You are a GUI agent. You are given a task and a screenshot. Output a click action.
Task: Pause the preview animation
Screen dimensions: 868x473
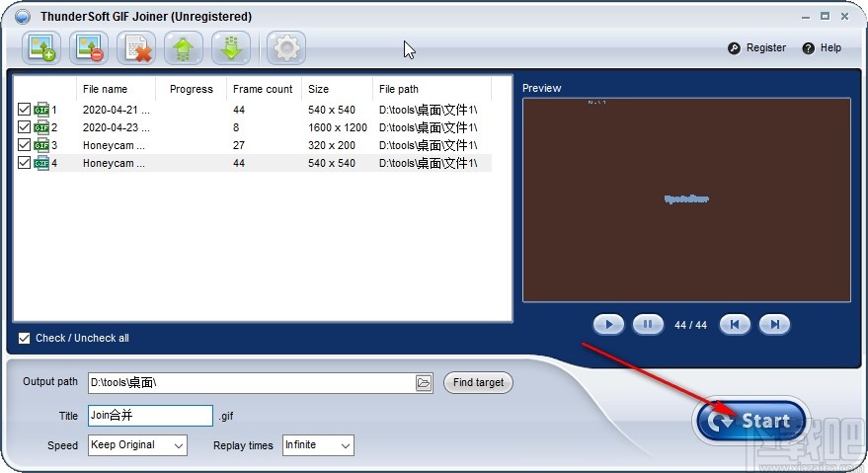tap(648, 325)
